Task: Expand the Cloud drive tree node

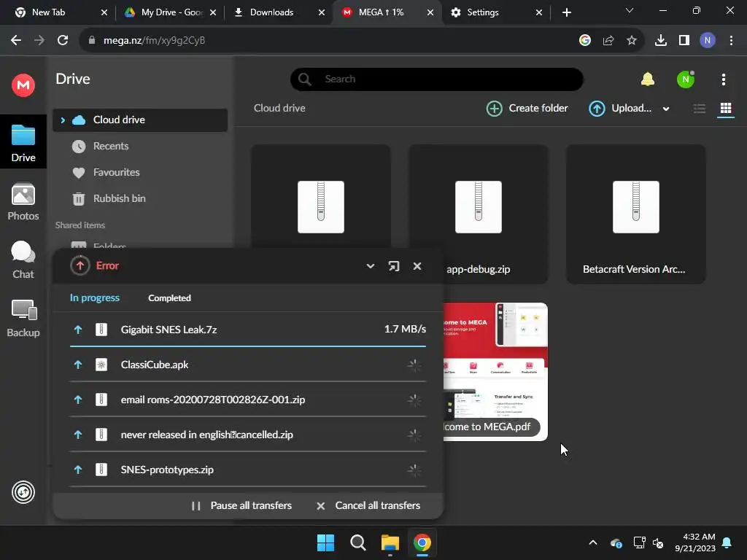Action: coord(63,120)
